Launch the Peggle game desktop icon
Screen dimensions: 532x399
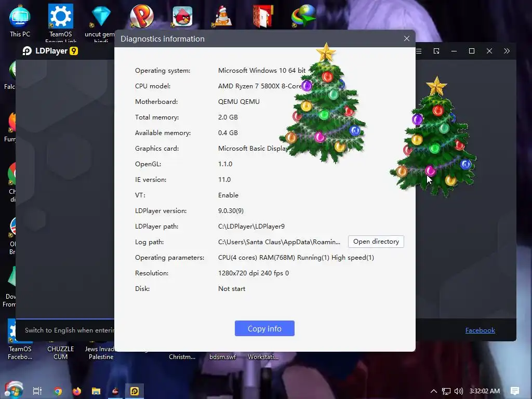pos(141,16)
